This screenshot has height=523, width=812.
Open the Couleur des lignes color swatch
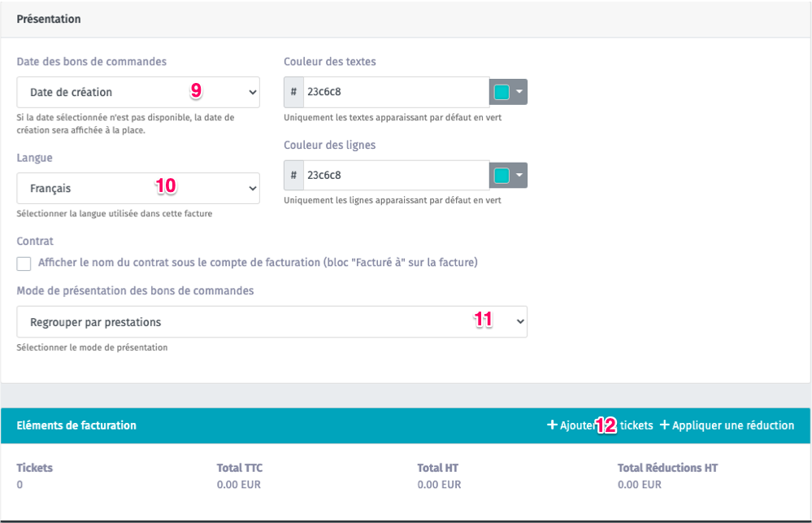pos(502,175)
